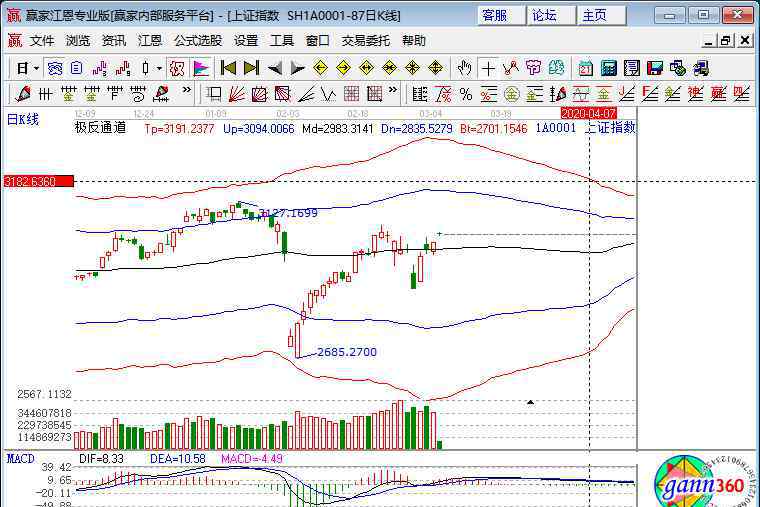Select the circled 金 golden tool
Screen dimensions: 760x507
511,94
